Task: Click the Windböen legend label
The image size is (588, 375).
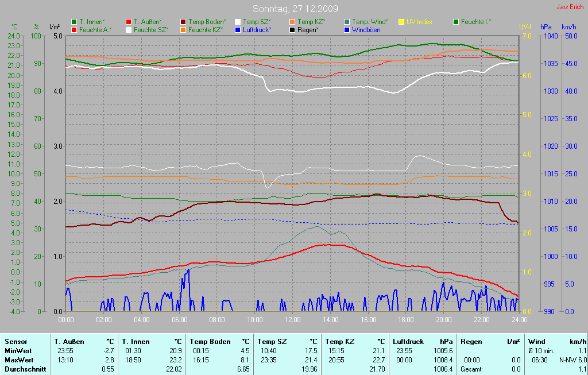Action: point(366,30)
